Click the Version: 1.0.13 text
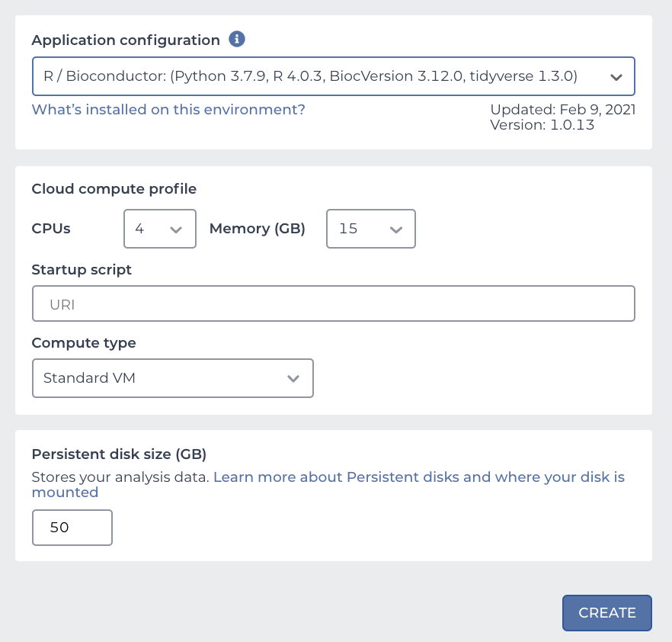The image size is (672, 642). pos(542,125)
